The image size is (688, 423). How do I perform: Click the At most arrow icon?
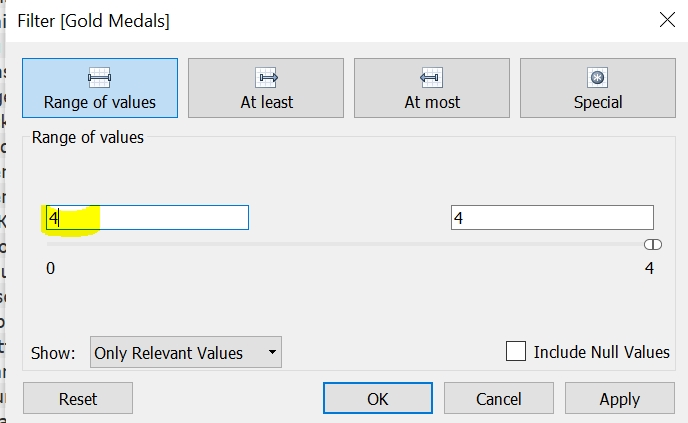[432, 77]
